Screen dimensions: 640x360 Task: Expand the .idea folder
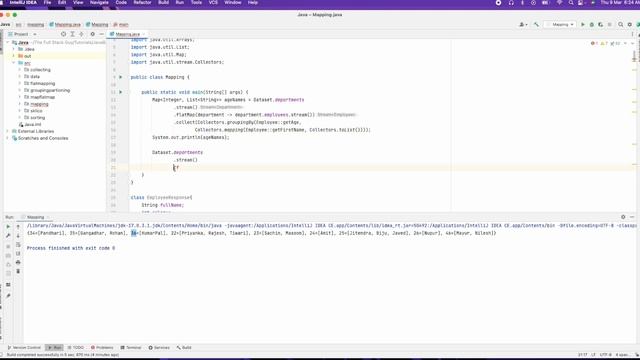pos(14,49)
